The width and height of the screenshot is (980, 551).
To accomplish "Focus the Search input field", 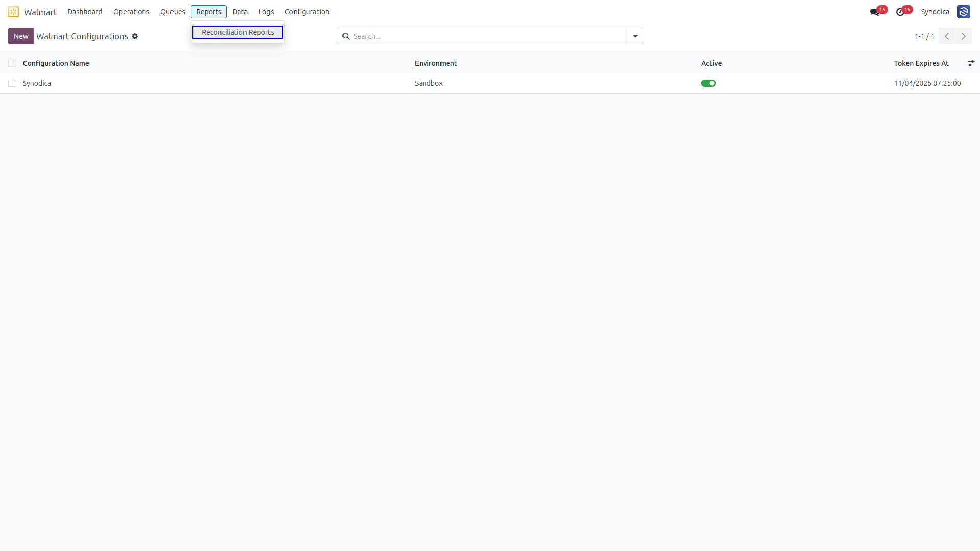I will [489, 36].
